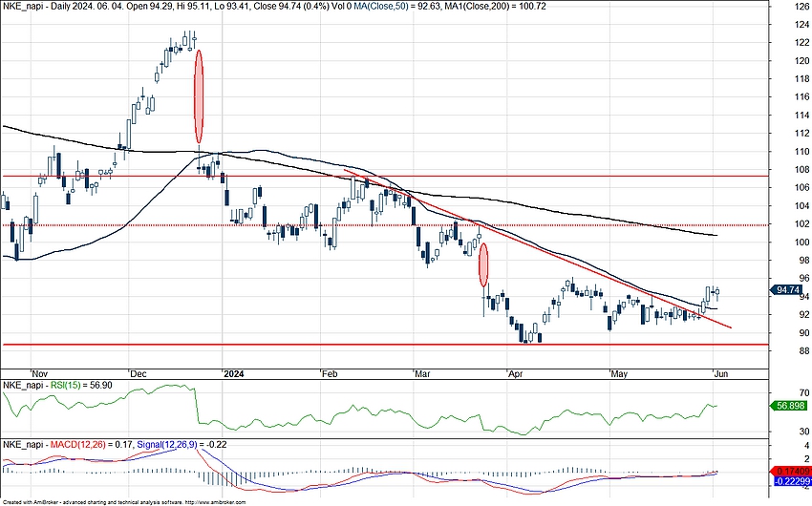Select the red support line near 89

tap(287, 344)
